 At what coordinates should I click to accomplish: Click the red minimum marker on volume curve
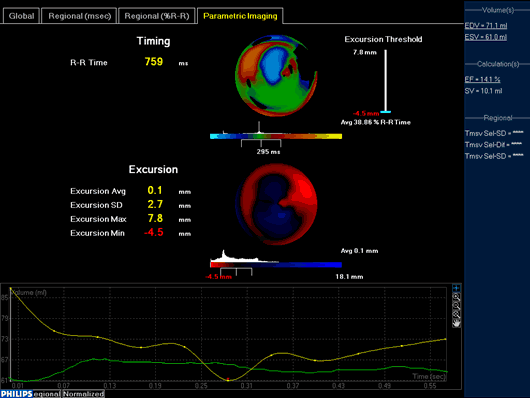228,379
